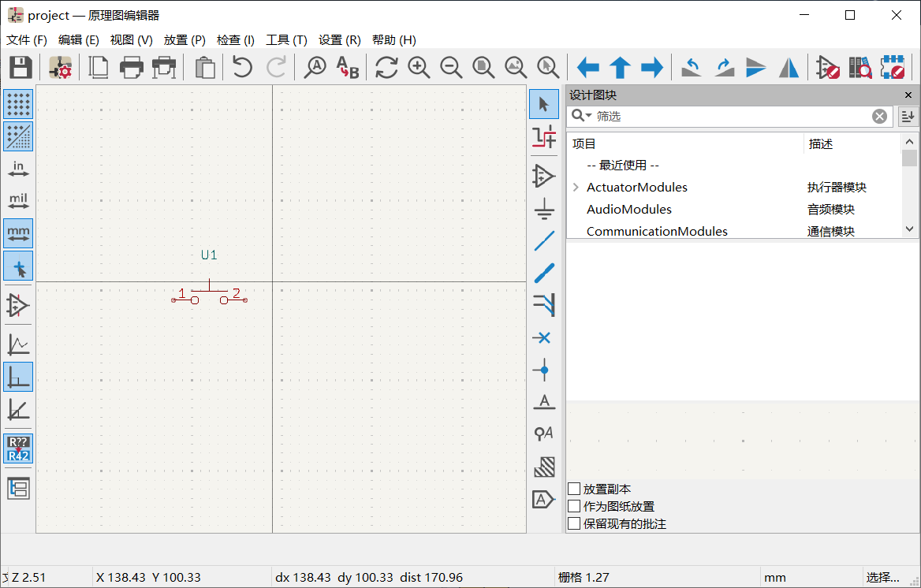
Task: Open the search filter dropdown arrow
Action: click(582, 117)
